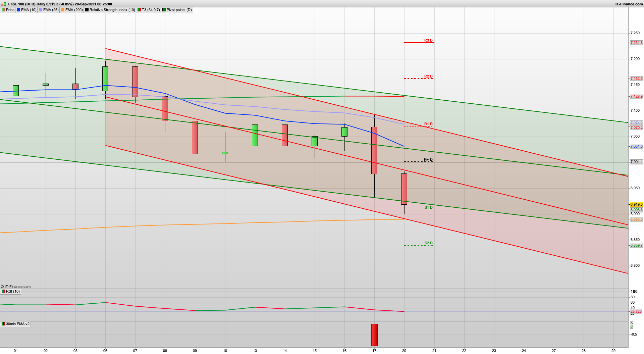Screen dimensions: 644x354
Task: Click the 7,162.5 price tag on axis
Action: click(636, 79)
